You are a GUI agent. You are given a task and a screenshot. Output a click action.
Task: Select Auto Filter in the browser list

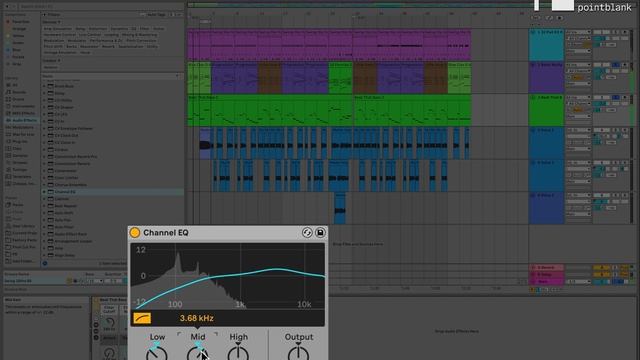64,227
